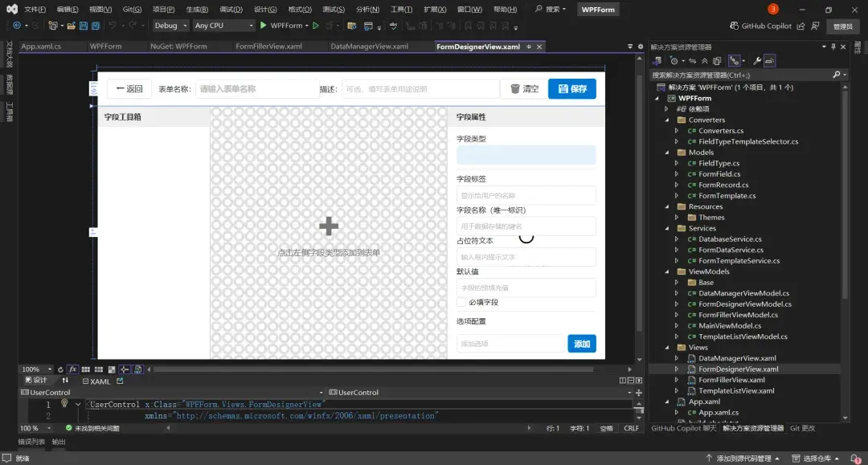This screenshot has width=868, height=465.
Task: Pin the Solution Explorer panel
Action: click(x=833, y=47)
